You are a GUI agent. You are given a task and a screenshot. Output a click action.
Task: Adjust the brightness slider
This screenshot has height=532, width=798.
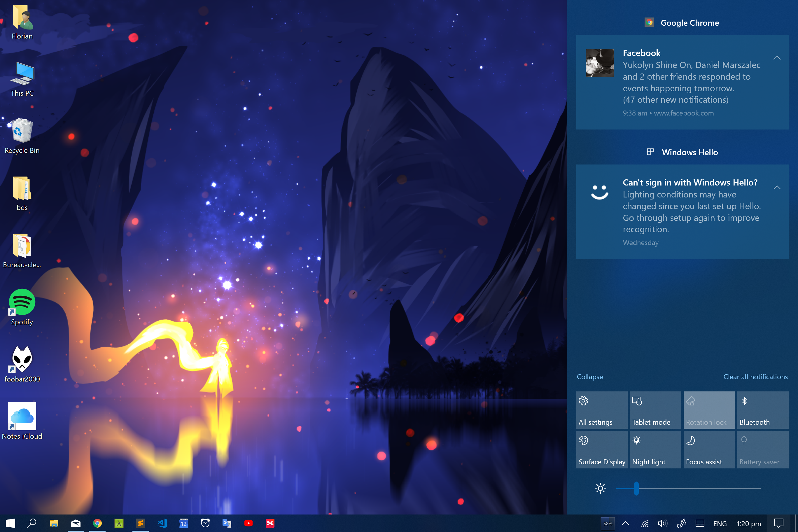tap(636, 488)
